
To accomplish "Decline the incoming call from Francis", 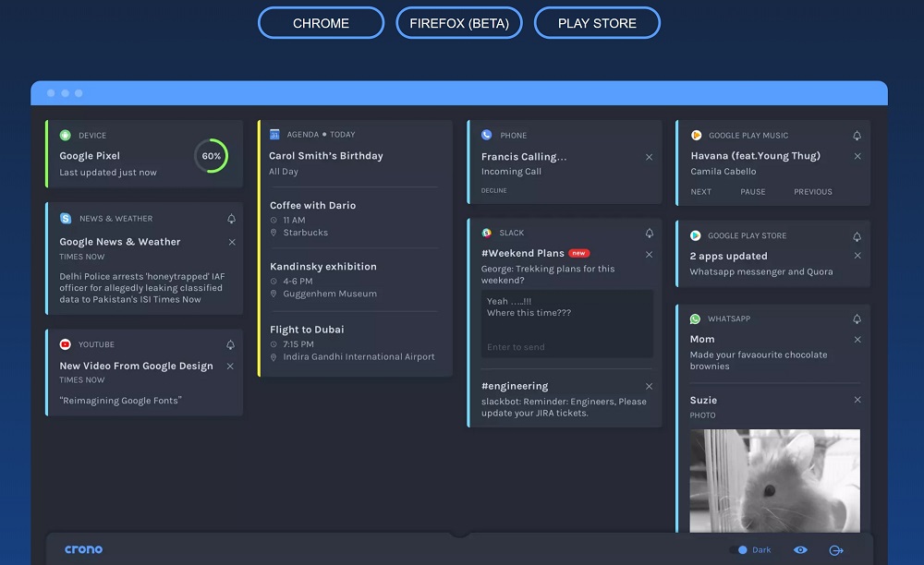I will [493, 191].
